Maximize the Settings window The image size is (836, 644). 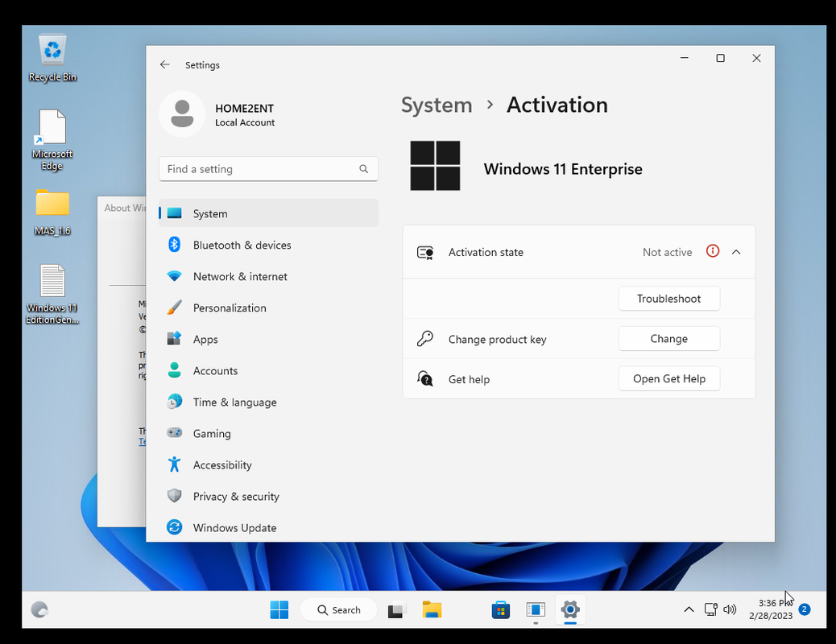(720, 58)
